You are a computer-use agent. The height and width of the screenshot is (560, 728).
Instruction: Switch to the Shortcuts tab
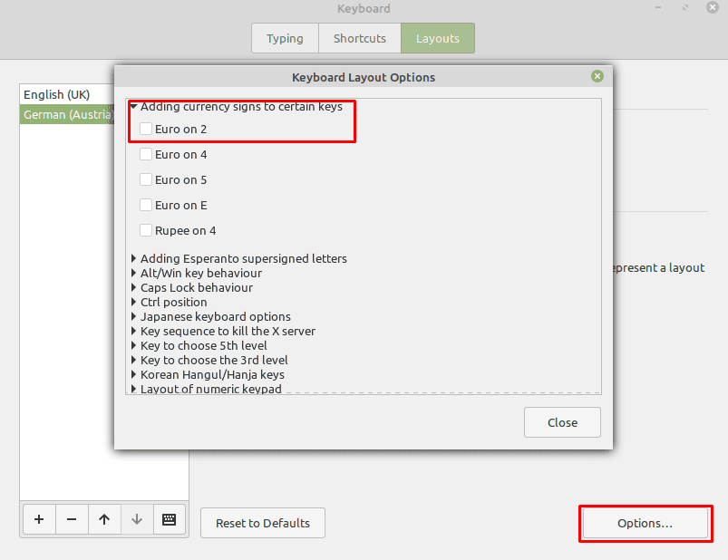(360, 38)
